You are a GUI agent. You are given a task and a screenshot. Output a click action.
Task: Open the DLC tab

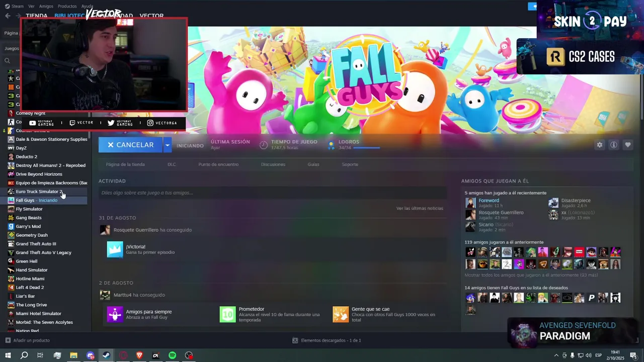pyautogui.click(x=172, y=164)
